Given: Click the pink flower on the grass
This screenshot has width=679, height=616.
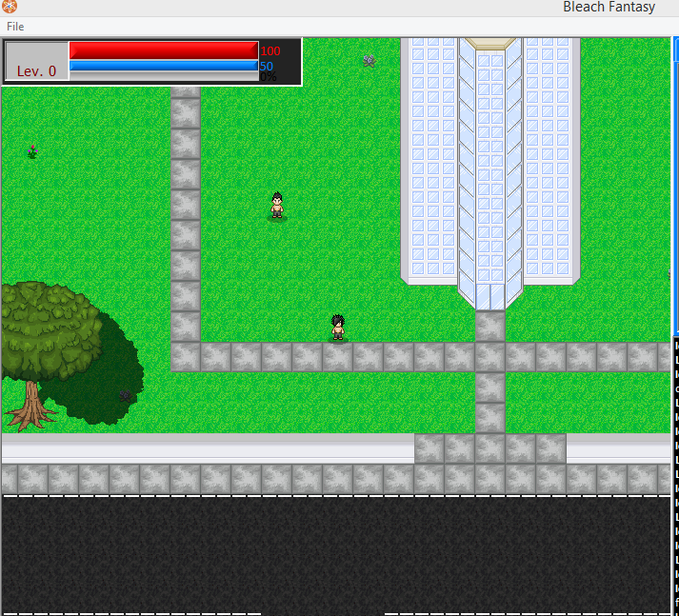Looking at the screenshot, I should click(32, 151).
